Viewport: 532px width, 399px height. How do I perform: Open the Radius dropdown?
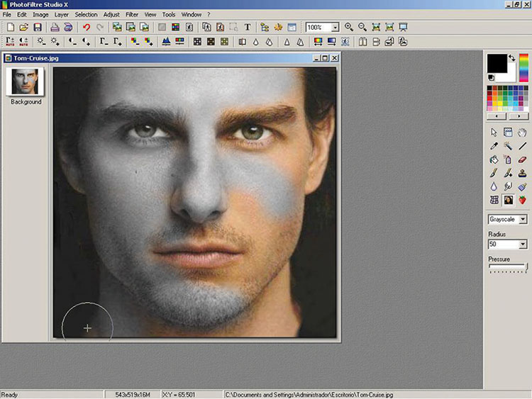pos(523,244)
